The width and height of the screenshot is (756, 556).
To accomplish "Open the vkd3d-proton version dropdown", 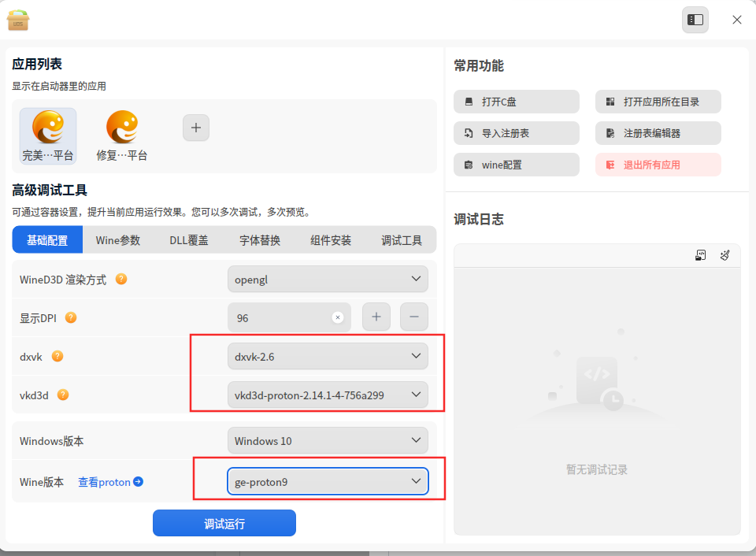I will pos(328,395).
